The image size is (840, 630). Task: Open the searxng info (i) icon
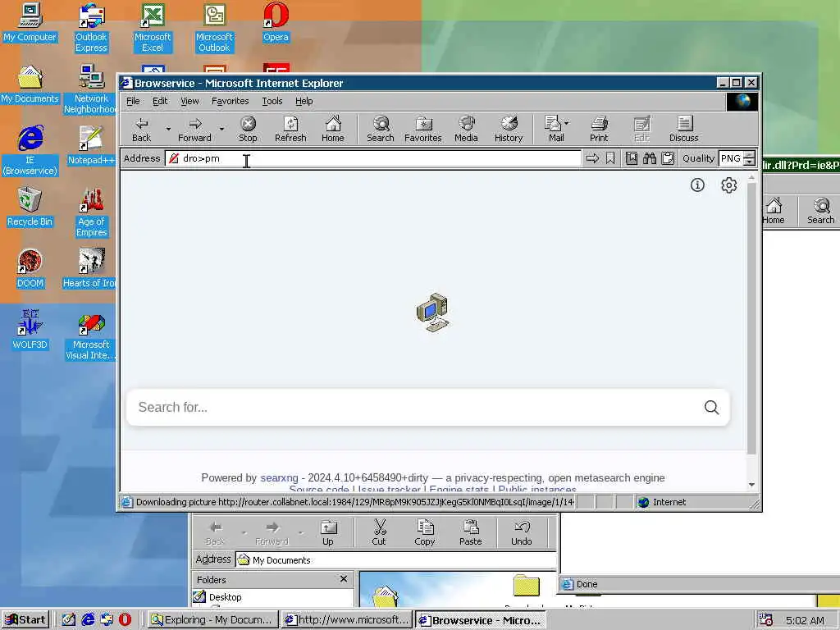[x=697, y=185]
